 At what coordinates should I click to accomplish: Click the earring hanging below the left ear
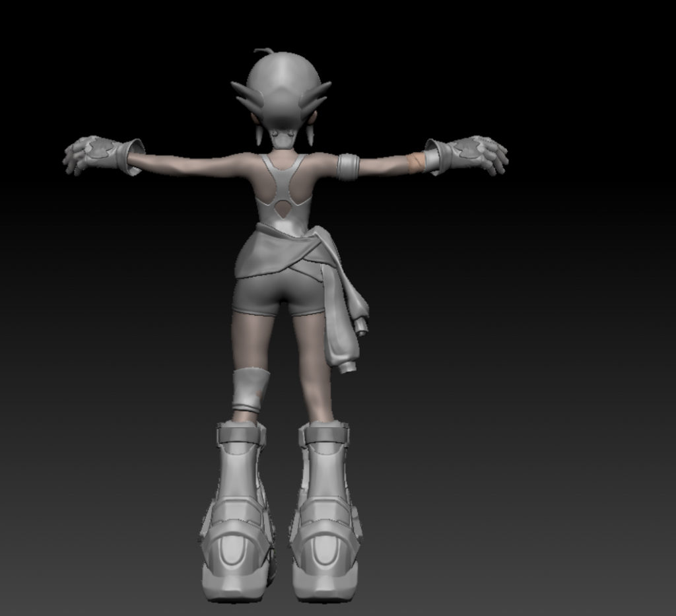[258, 136]
